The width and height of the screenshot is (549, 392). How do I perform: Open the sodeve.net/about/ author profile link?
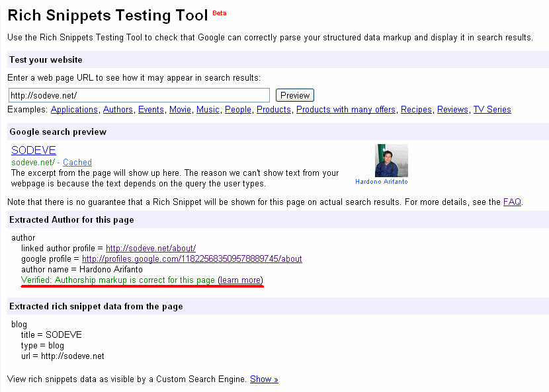[x=151, y=248]
